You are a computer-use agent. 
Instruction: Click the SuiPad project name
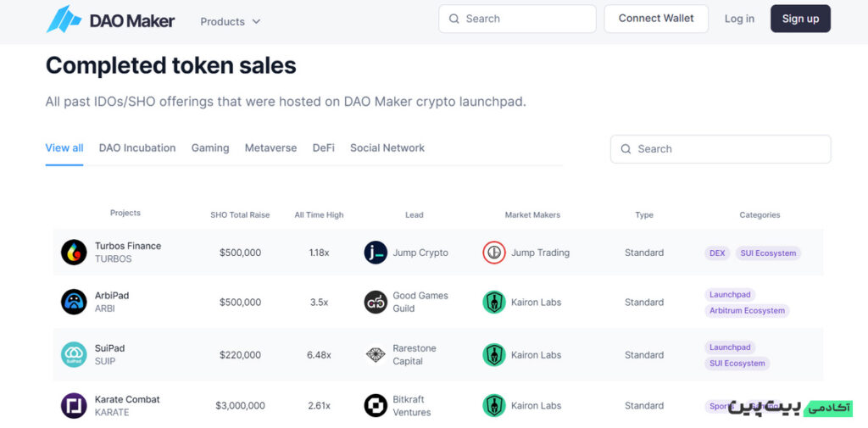coord(109,348)
